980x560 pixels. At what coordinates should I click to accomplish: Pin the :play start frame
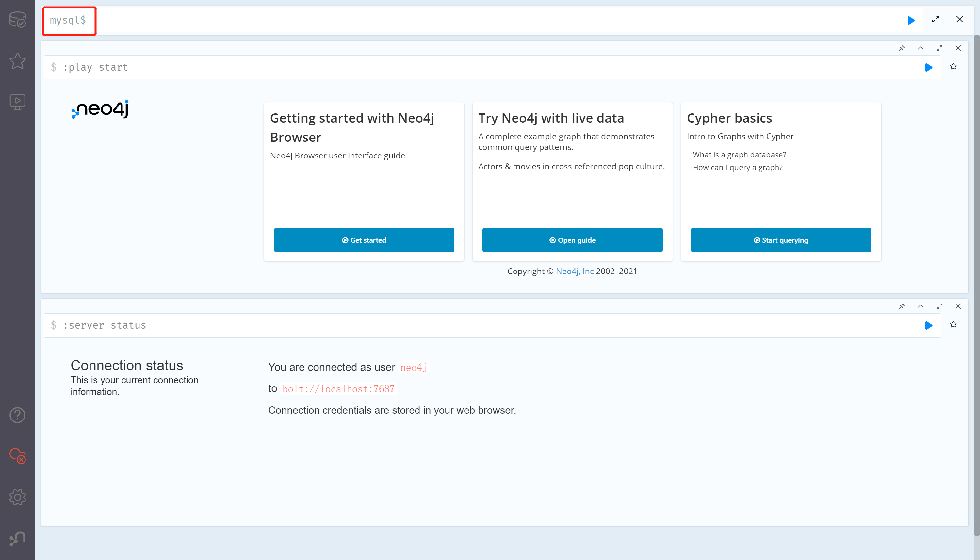pos(902,48)
